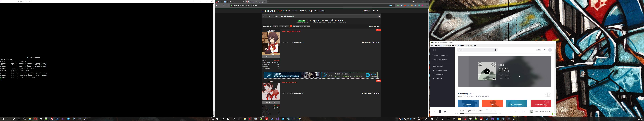This screenshot has height=121, width=644.
Task: Open the Blick1337 account menu
Action: click(366, 11)
